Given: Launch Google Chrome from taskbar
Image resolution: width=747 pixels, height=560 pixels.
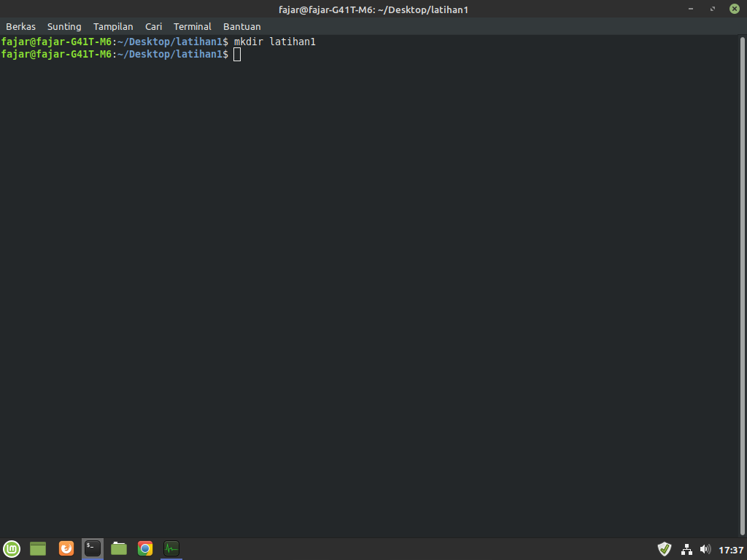Looking at the screenshot, I should click(145, 548).
